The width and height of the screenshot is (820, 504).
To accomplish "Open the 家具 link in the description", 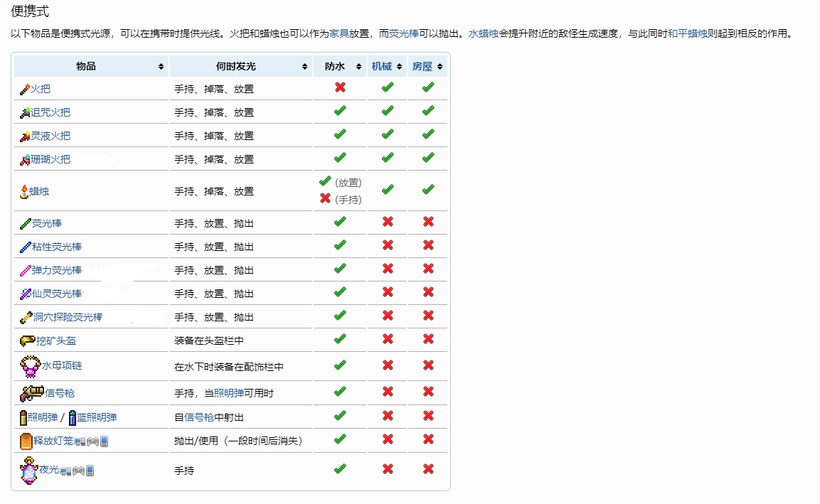I will point(339,33).
